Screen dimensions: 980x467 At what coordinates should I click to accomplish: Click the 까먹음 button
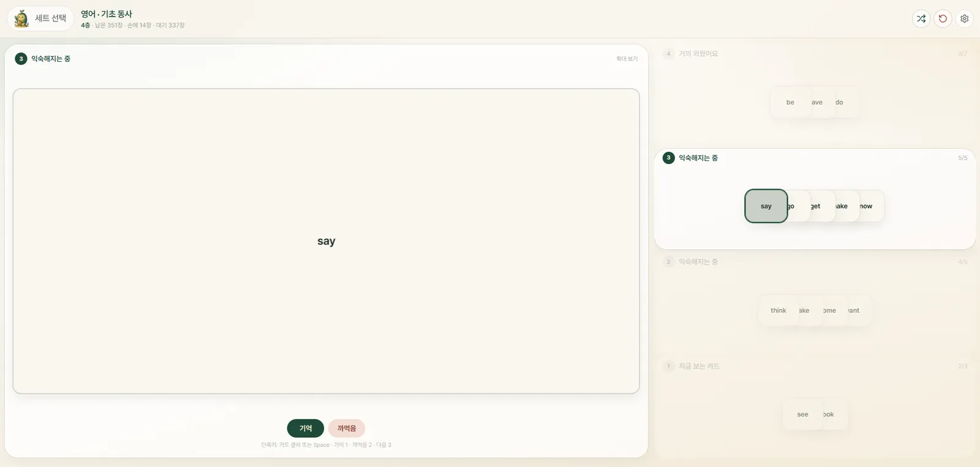tap(347, 428)
